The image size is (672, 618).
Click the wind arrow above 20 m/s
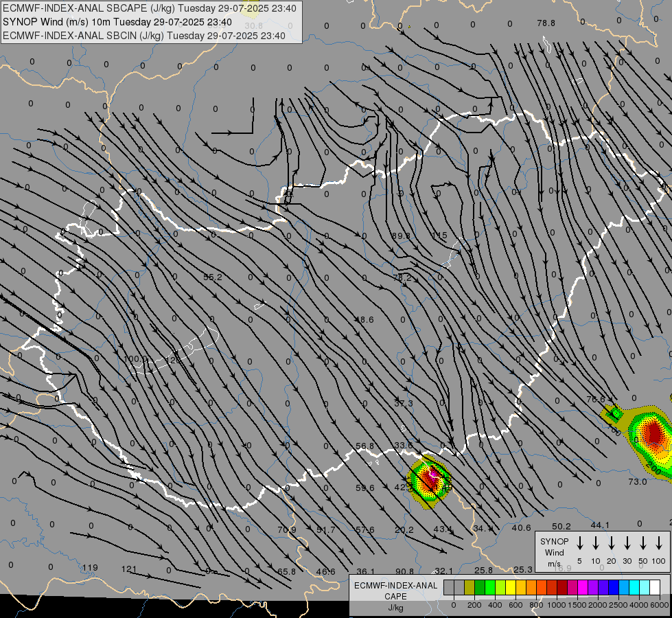pyautogui.click(x=612, y=543)
